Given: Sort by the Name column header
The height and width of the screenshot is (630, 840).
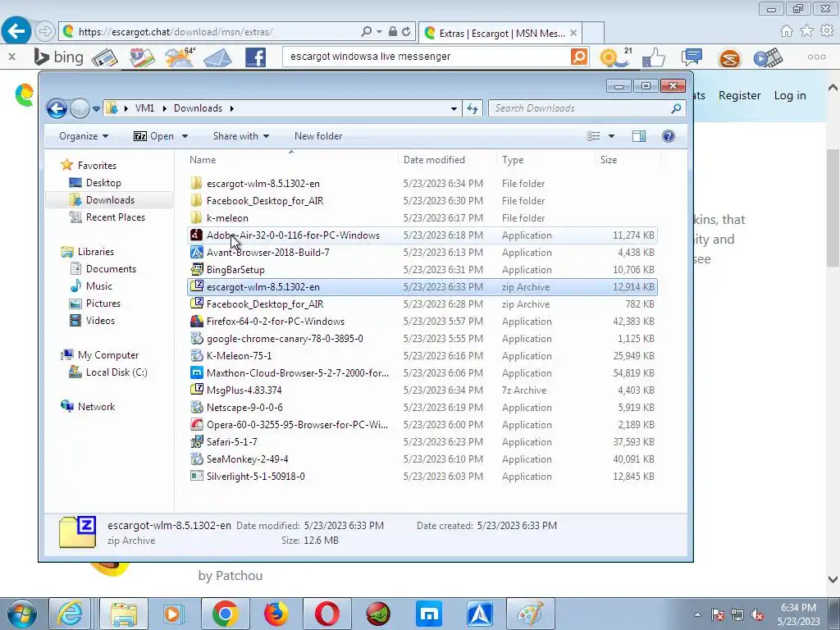Looking at the screenshot, I should (292, 160).
